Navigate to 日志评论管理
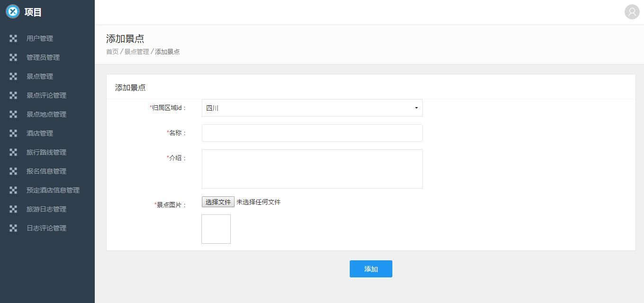644x303 pixels. (46, 228)
